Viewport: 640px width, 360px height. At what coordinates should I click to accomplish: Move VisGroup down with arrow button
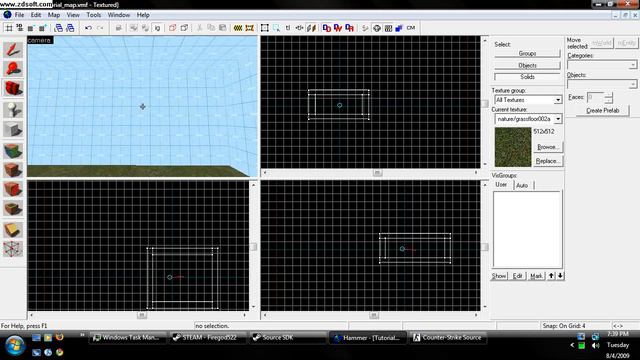(x=560, y=276)
